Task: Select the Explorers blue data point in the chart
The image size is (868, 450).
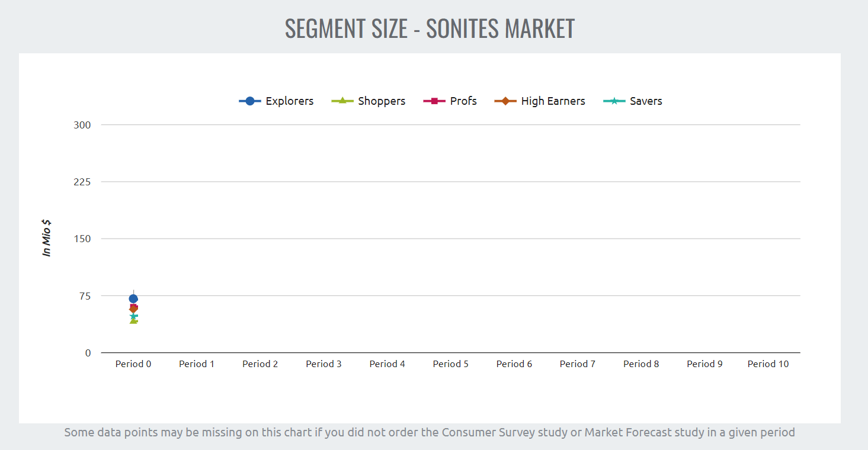Action: [133, 298]
